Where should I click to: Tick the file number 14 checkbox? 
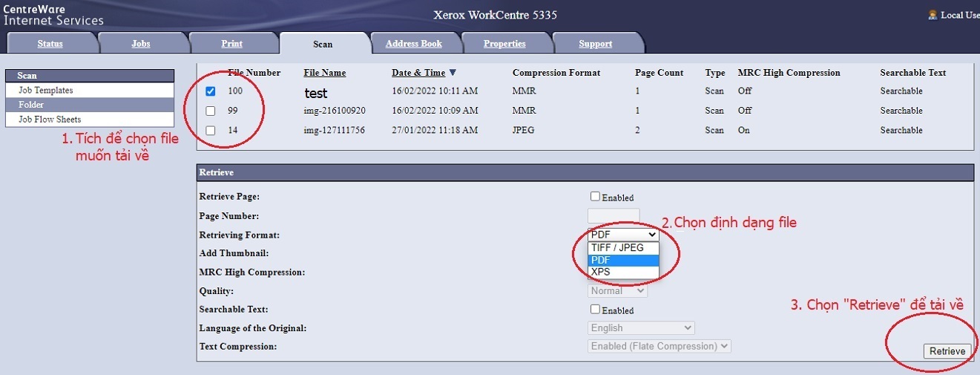[211, 130]
